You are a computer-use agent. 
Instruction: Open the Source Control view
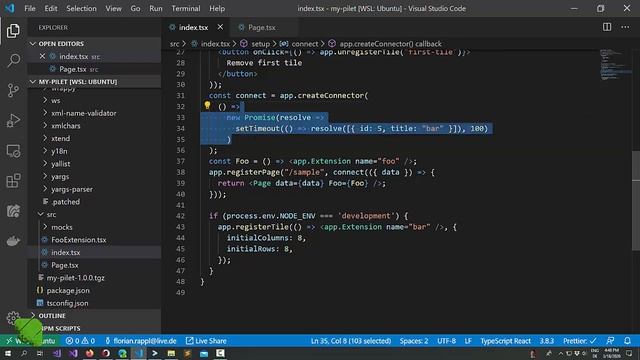coord(13,90)
